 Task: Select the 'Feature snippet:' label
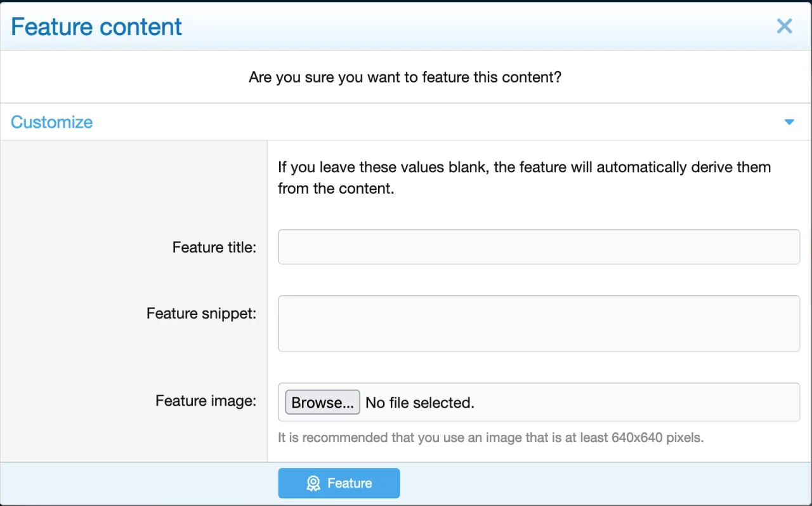tap(201, 313)
